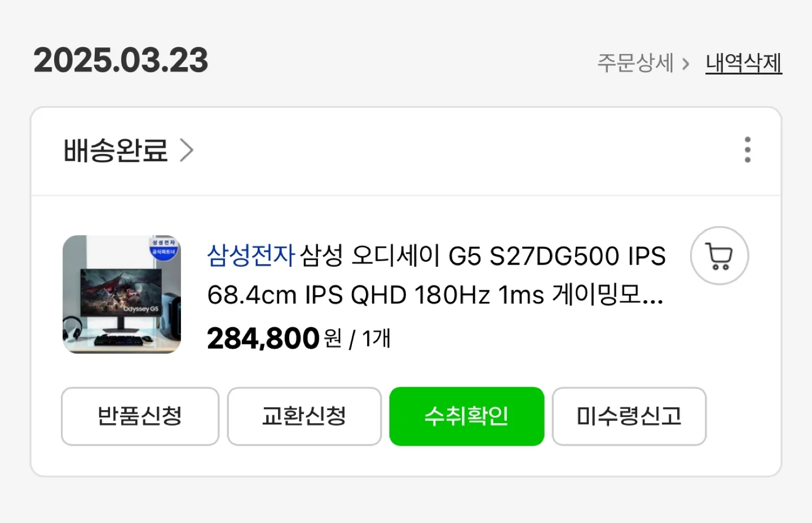
Task: Add the Odyssey G5 monitor to cart
Action: (x=720, y=256)
